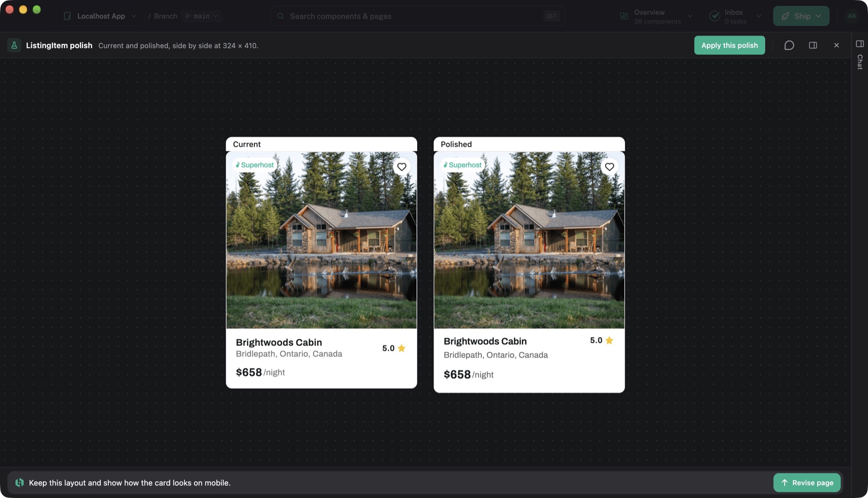Open the Chat sidebar panel icon
This screenshot has width=868, height=498.
(x=859, y=44)
